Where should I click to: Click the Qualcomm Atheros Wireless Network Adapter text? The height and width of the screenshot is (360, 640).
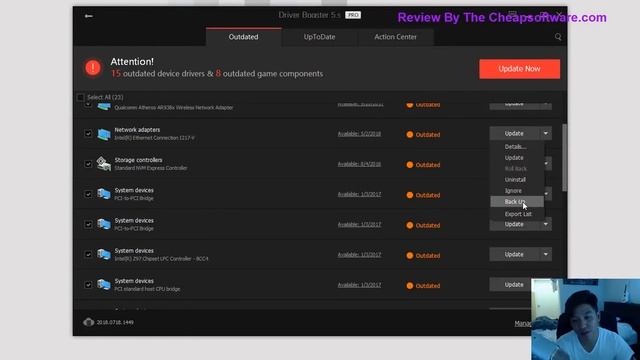174,108
